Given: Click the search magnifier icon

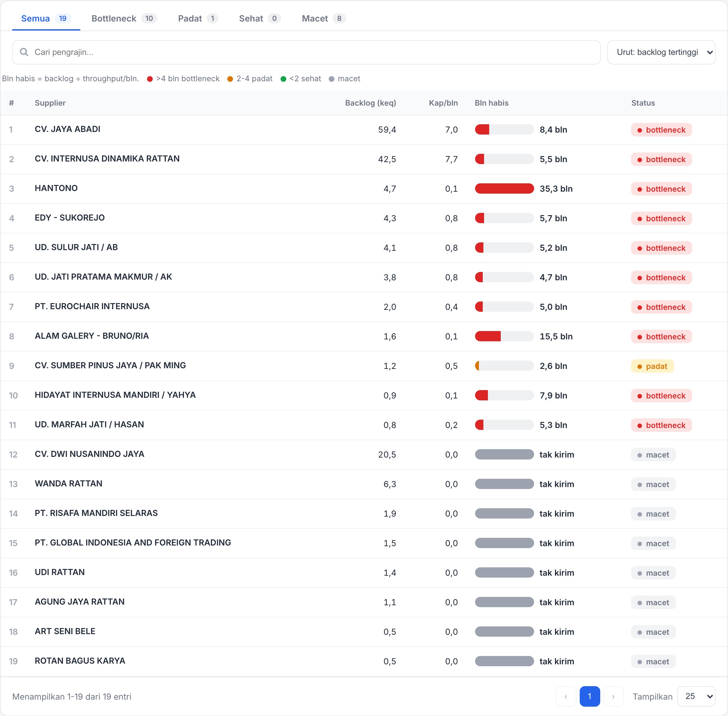Looking at the screenshot, I should 24,52.
